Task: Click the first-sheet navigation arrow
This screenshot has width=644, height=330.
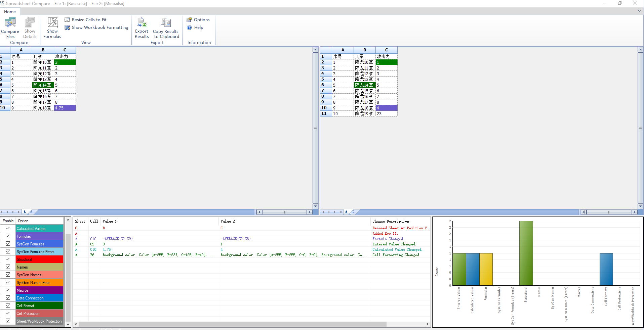Action: pos(1,212)
